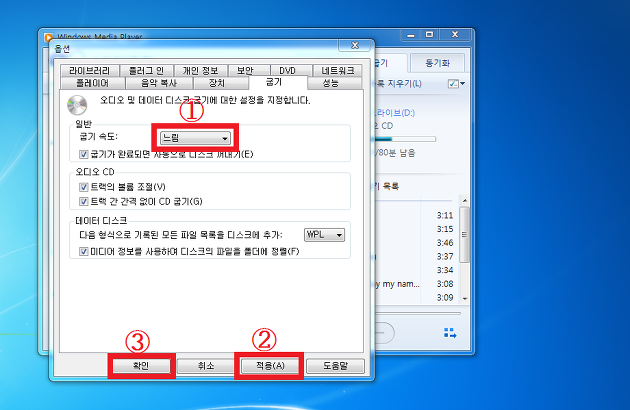
Task: Switch to the 라이브러리 tab
Action: point(90,70)
